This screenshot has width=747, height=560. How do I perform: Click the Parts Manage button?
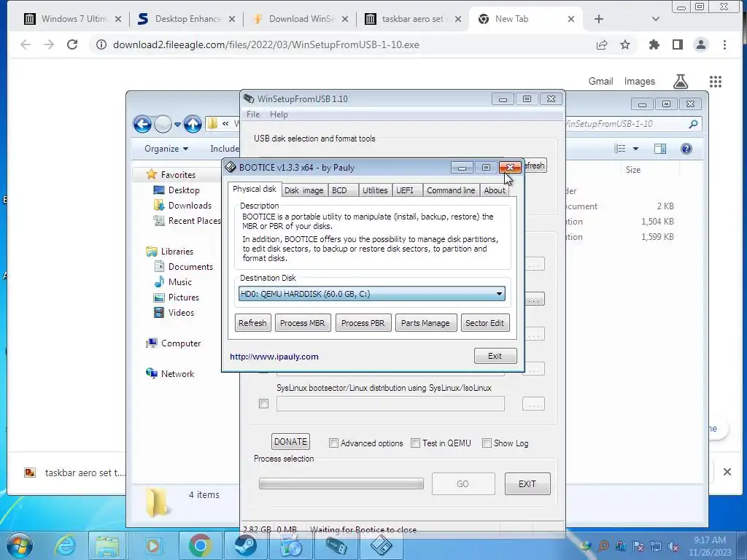coord(425,323)
